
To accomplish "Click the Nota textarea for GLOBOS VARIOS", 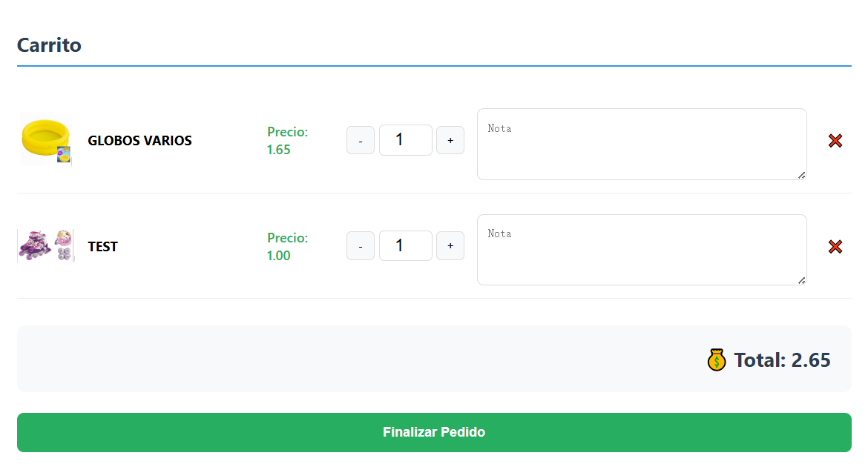I will [x=641, y=144].
